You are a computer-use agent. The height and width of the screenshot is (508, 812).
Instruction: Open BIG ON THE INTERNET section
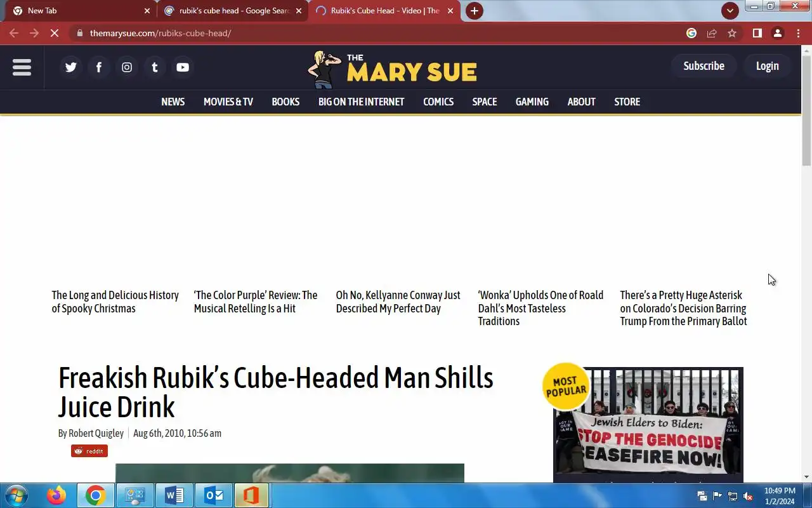coord(362,102)
